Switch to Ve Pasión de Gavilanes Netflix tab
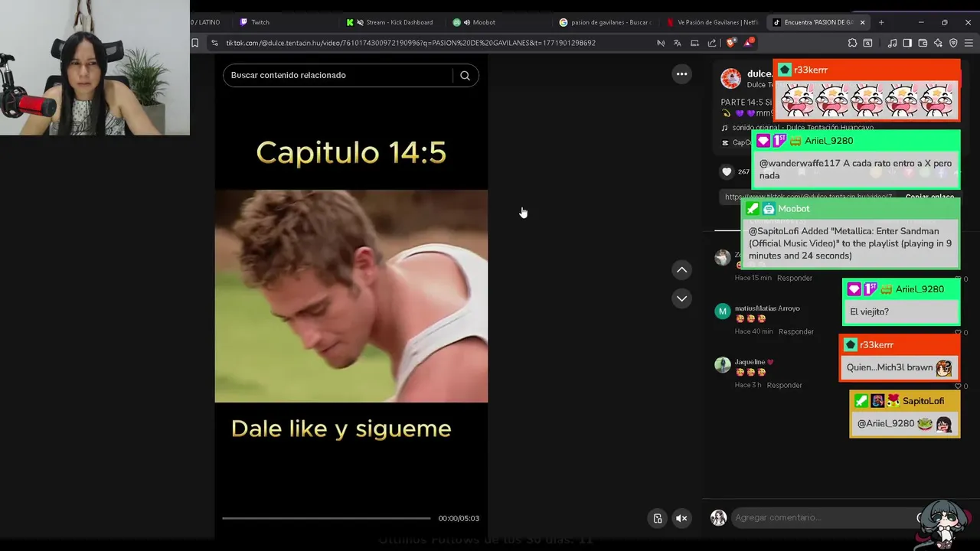This screenshot has height=551, width=980. [712, 22]
